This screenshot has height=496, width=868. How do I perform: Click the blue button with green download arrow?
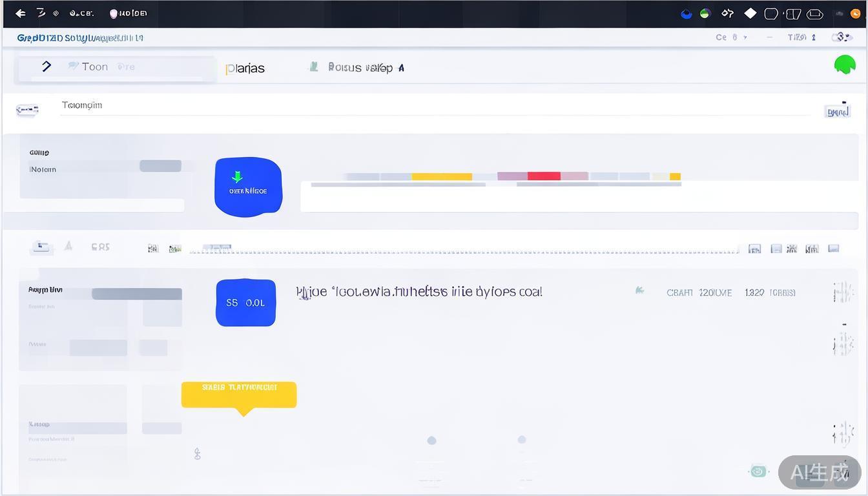[248, 186]
